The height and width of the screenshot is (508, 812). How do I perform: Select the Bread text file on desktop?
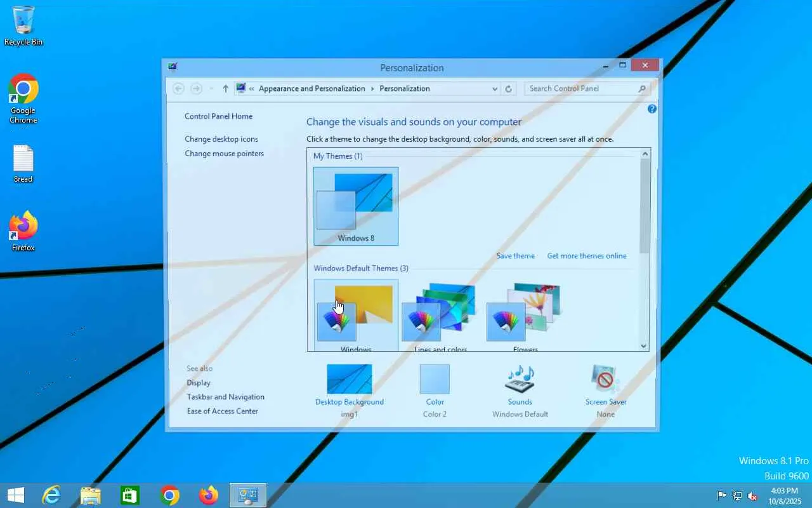23,164
